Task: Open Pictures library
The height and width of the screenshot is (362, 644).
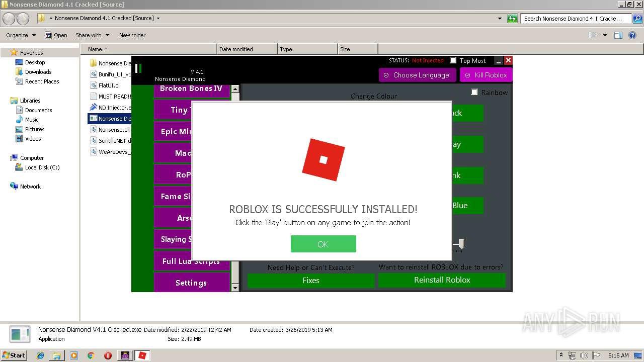Action: [35, 129]
